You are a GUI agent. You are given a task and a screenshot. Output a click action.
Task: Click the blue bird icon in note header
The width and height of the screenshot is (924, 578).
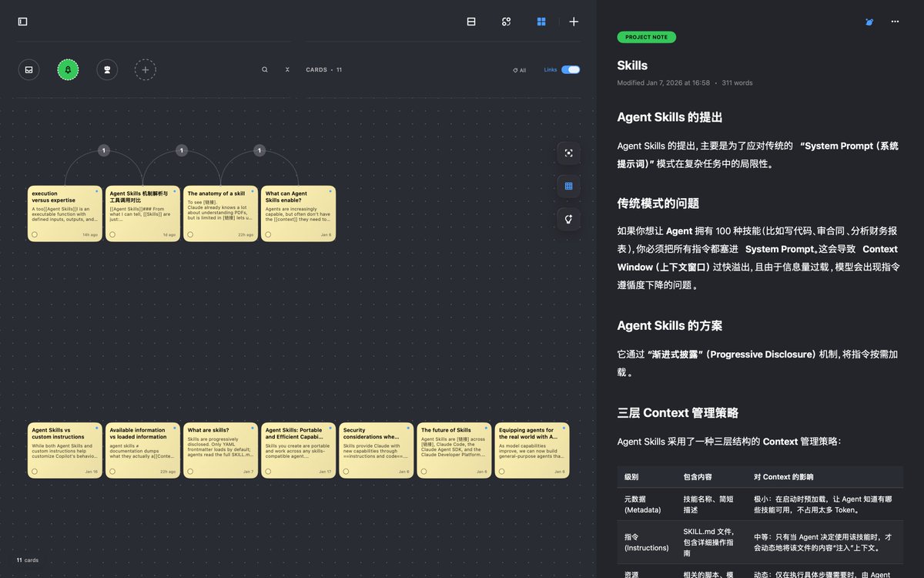point(869,22)
